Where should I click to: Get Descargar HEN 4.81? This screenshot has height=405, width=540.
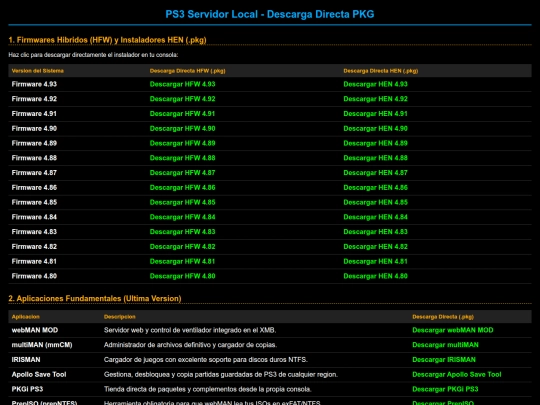375,261
